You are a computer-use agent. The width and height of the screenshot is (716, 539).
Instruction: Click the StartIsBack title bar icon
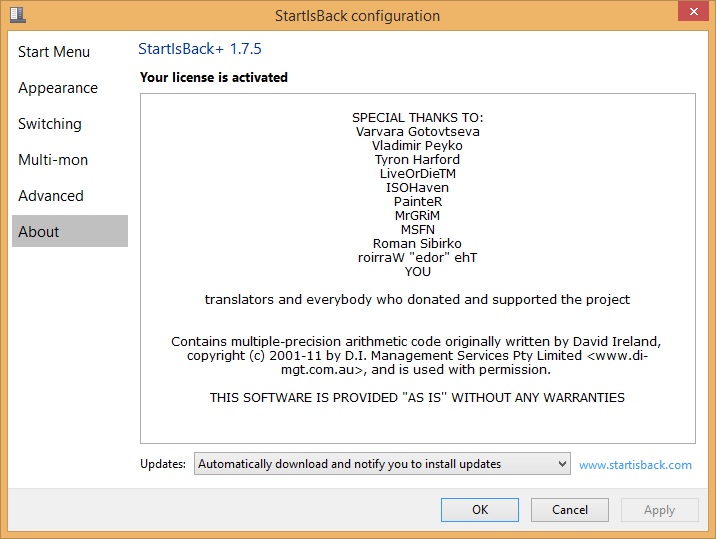[17, 14]
